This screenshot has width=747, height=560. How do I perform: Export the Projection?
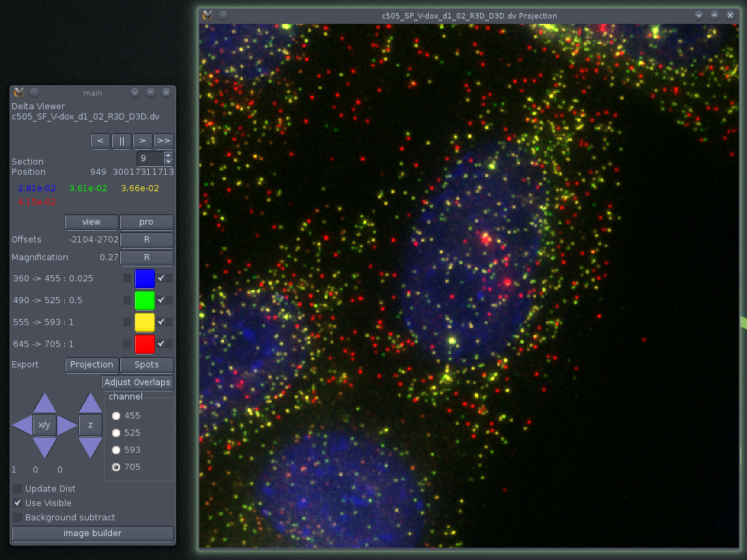point(91,365)
